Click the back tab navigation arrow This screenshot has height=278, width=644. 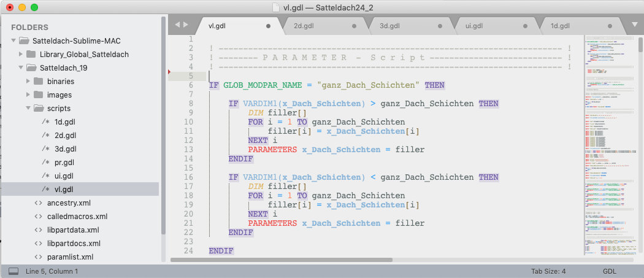point(177,25)
